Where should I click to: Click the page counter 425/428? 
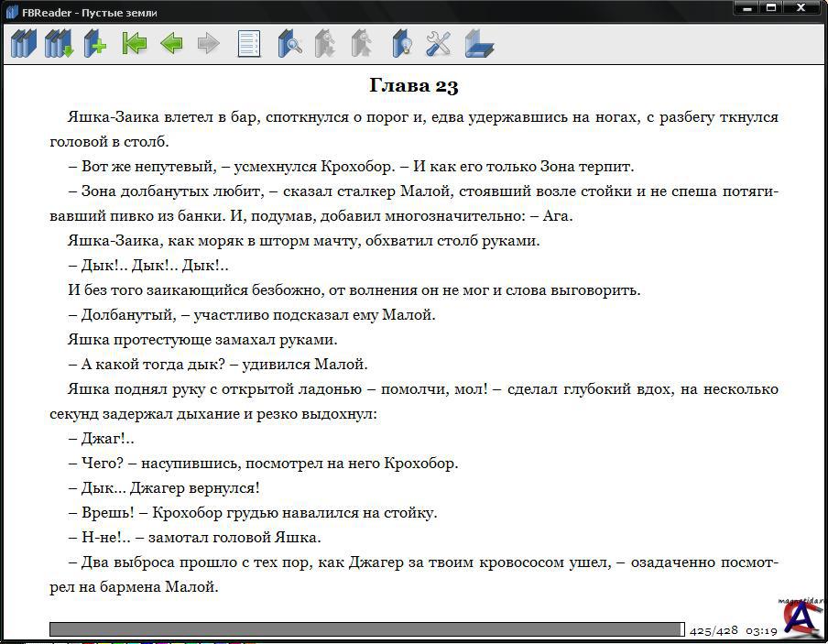[x=714, y=630]
